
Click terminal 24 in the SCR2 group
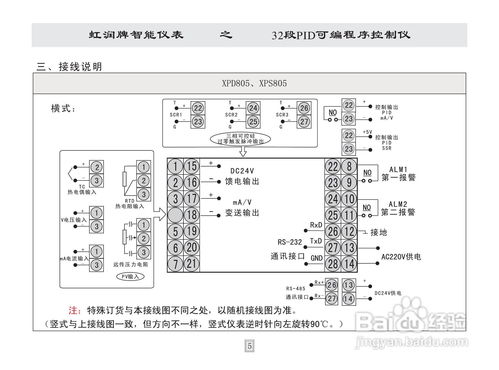pos(253,108)
